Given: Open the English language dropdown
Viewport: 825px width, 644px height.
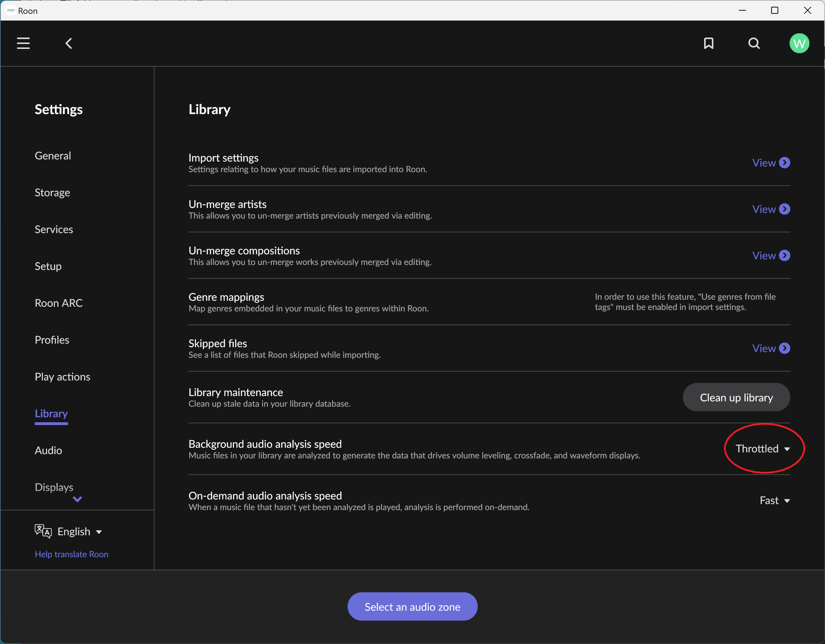Looking at the screenshot, I should click(79, 531).
